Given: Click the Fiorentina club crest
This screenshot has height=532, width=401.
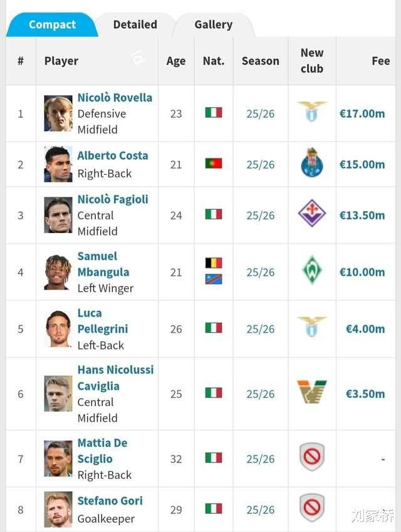Looking at the screenshot, I should (x=312, y=213).
